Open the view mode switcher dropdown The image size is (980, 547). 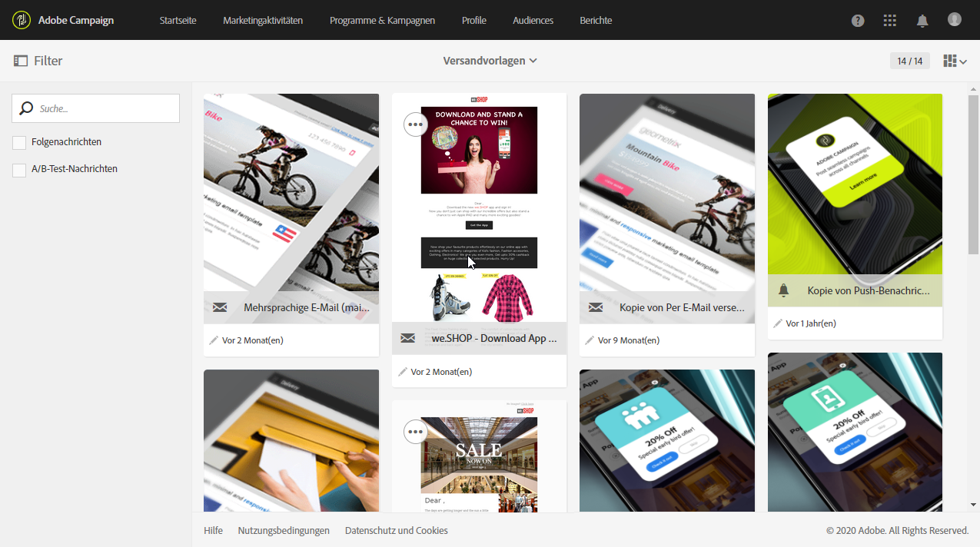(955, 61)
